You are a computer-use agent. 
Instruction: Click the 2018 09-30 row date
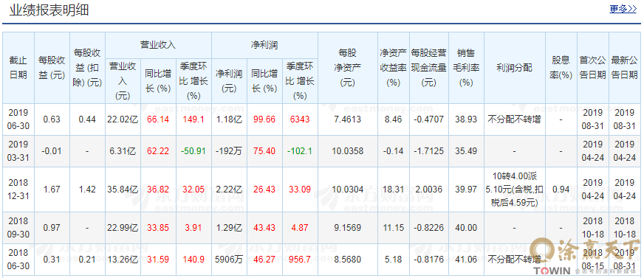point(18,228)
